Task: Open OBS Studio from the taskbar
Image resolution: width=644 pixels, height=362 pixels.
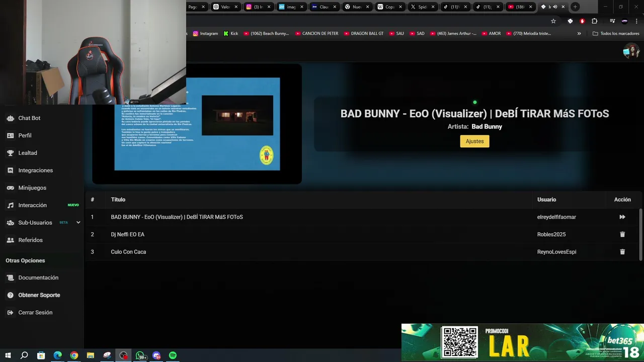Action: (x=124, y=355)
